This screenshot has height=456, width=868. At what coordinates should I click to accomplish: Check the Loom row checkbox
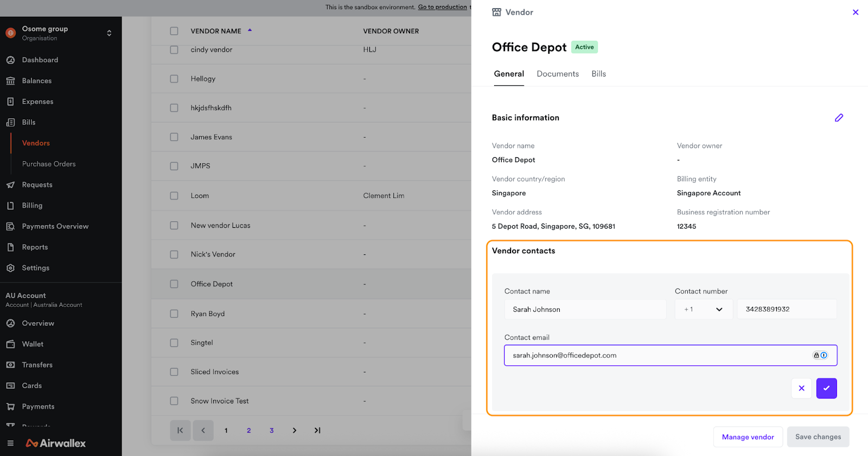point(174,196)
